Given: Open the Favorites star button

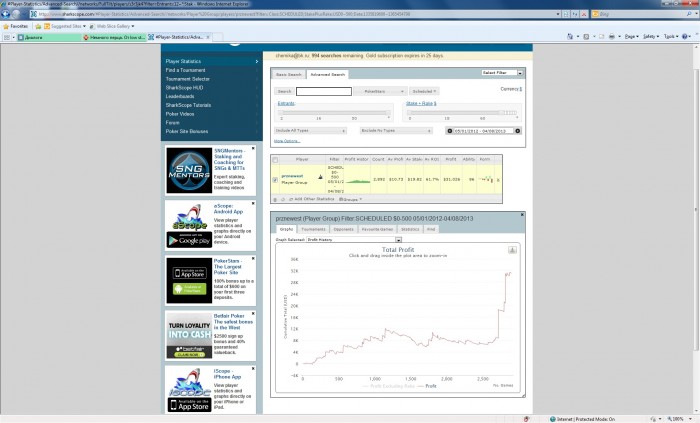Looking at the screenshot, I should click(16, 26).
